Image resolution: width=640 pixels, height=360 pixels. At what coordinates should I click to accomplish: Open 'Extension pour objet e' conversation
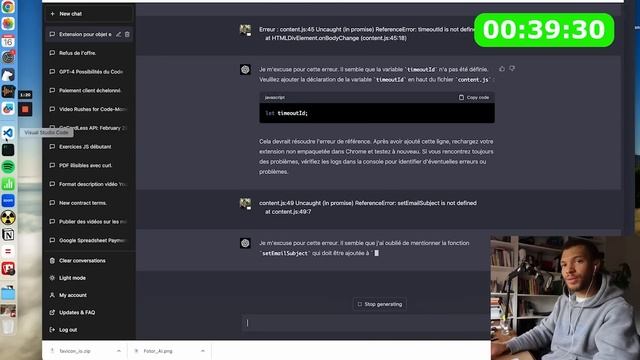point(85,34)
